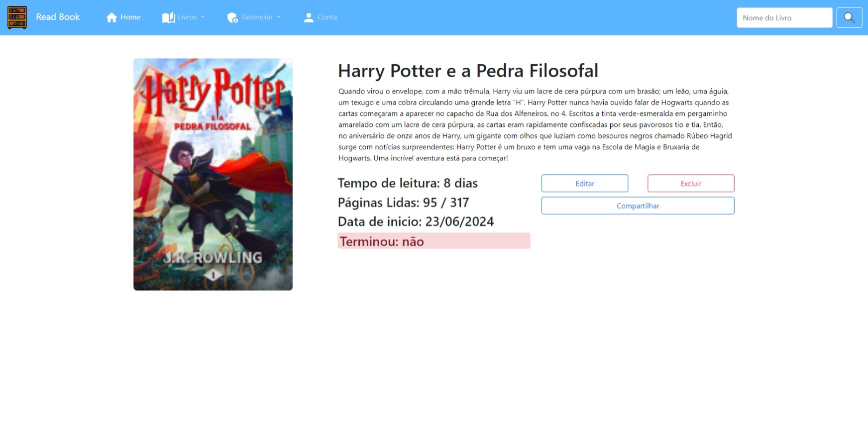Click the Read Book brand text
Screen dimensions: 868x428
coord(58,17)
